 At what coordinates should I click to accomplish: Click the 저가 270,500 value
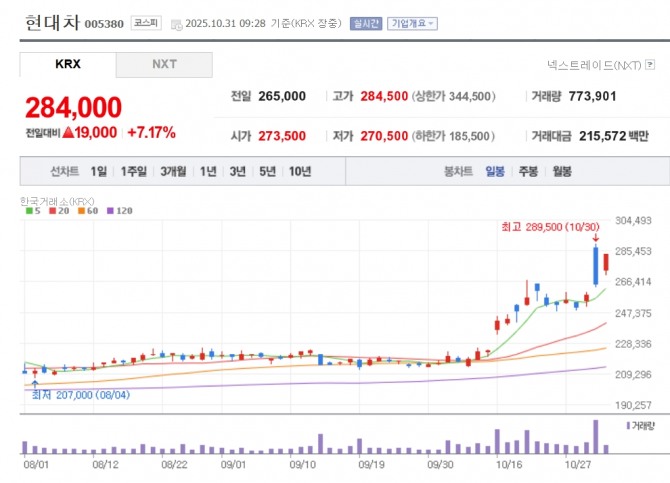(x=384, y=136)
